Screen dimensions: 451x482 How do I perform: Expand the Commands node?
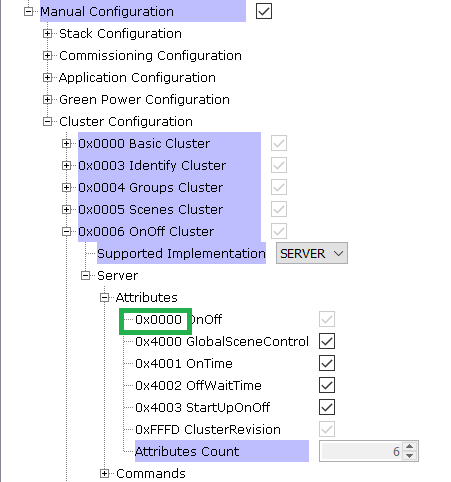click(105, 473)
